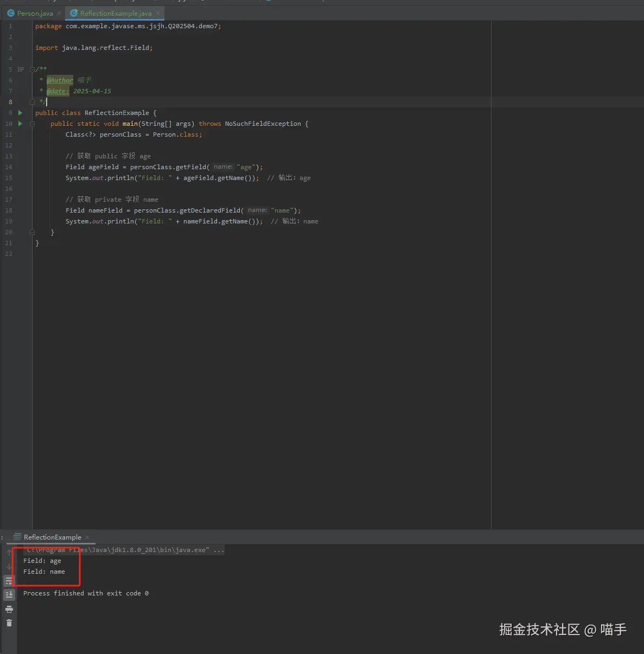Collapse the main method fold on line 10
The height and width of the screenshot is (654, 644).
coord(32,124)
